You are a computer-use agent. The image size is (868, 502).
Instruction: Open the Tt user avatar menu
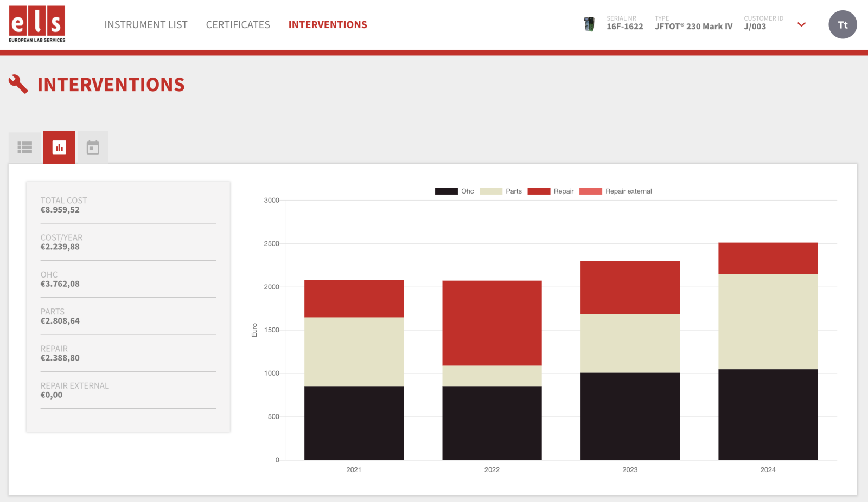[843, 25]
